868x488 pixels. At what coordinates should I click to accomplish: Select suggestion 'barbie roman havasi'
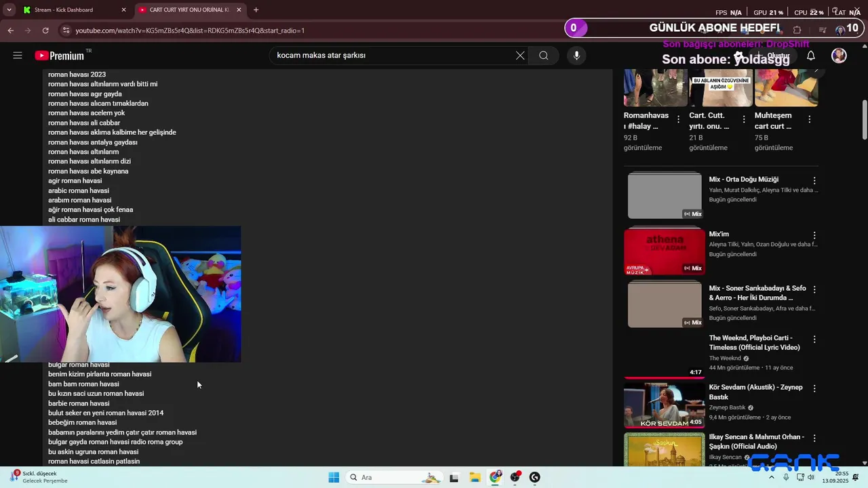[79, 403]
